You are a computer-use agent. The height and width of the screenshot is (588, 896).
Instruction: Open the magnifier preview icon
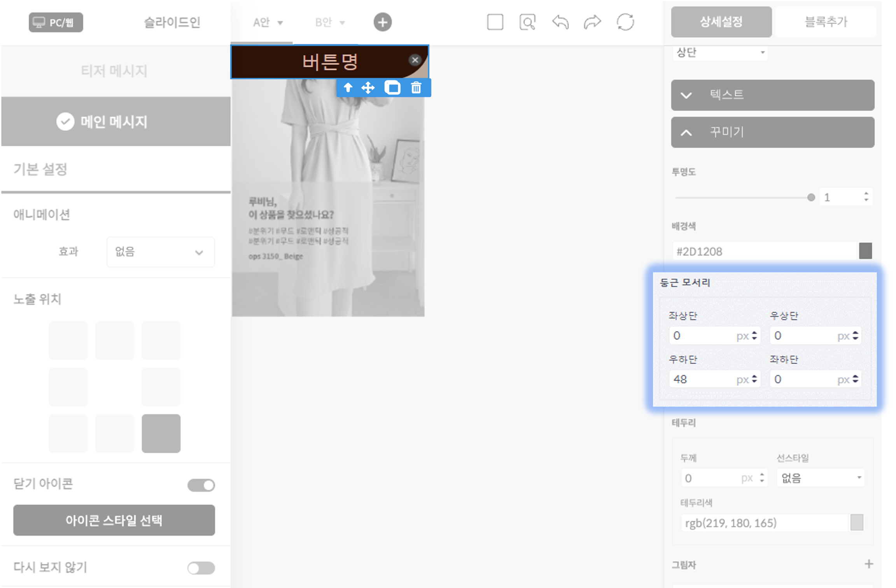tap(527, 22)
